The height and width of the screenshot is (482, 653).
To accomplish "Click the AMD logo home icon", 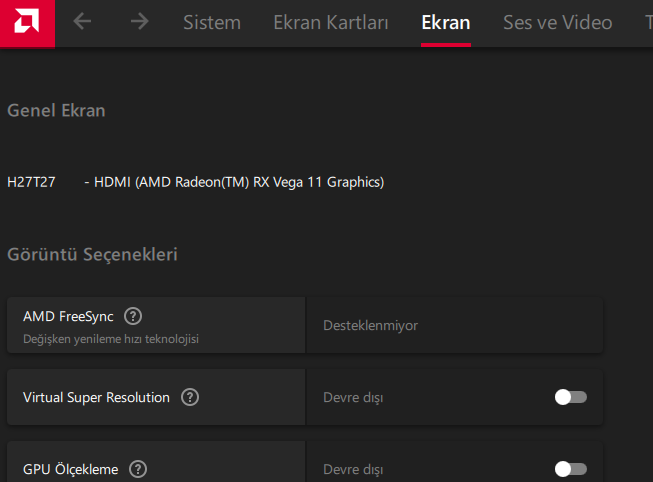I will tap(27, 23).
